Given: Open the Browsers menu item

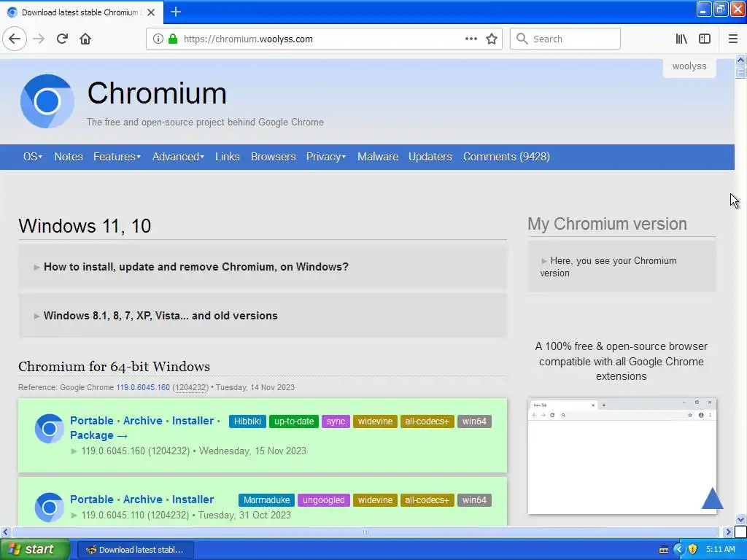Looking at the screenshot, I should pos(273,157).
